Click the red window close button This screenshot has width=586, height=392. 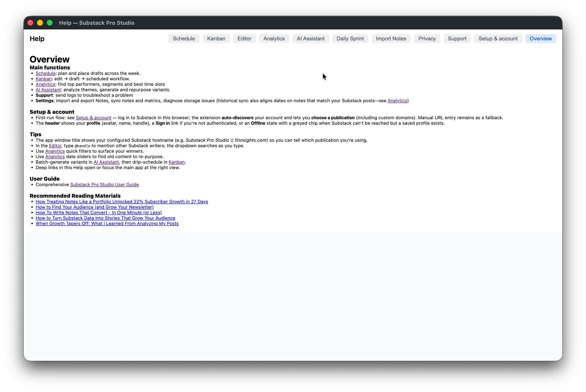pyautogui.click(x=30, y=23)
